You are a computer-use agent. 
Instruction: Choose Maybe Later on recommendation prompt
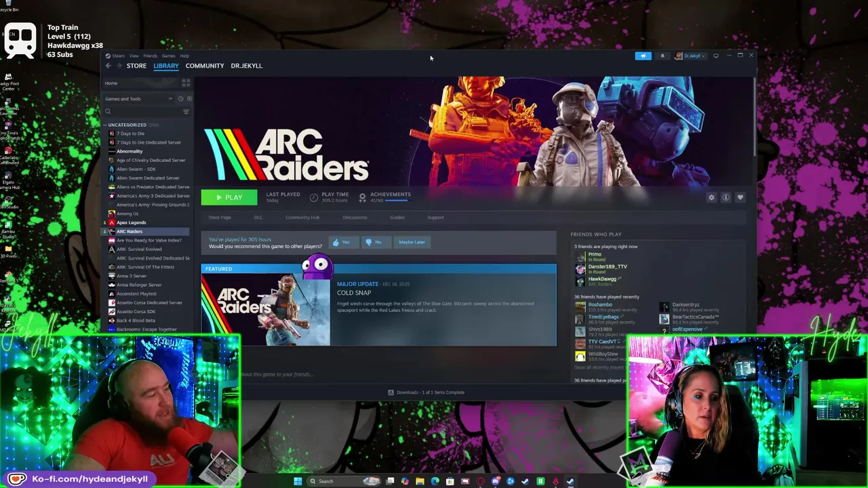point(412,242)
